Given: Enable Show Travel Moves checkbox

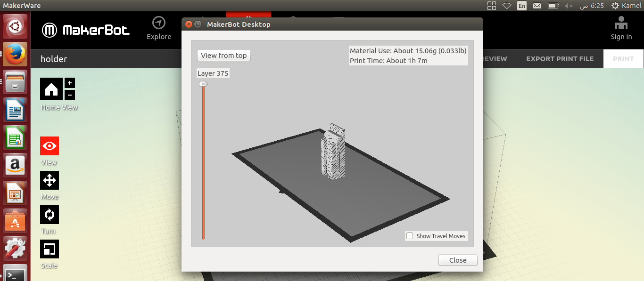Looking at the screenshot, I should click(x=410, y=236).
